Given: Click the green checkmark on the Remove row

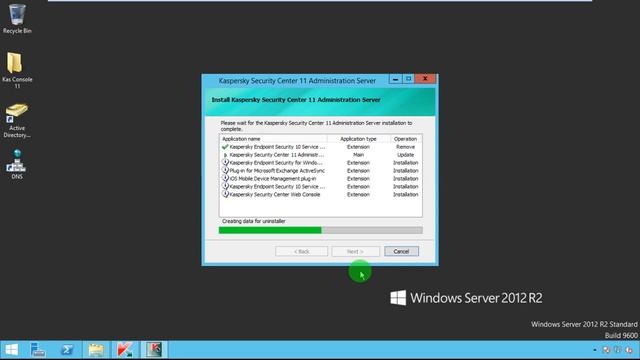Looking at the screenshot, I should coord(225,147).
